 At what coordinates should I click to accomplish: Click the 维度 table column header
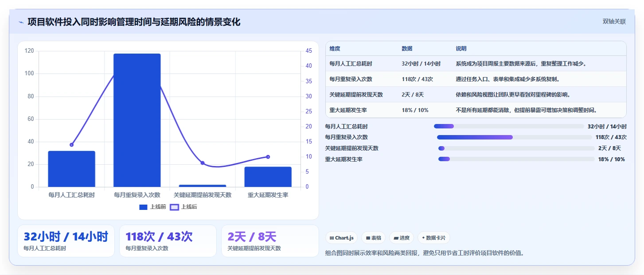click(335, 49)
